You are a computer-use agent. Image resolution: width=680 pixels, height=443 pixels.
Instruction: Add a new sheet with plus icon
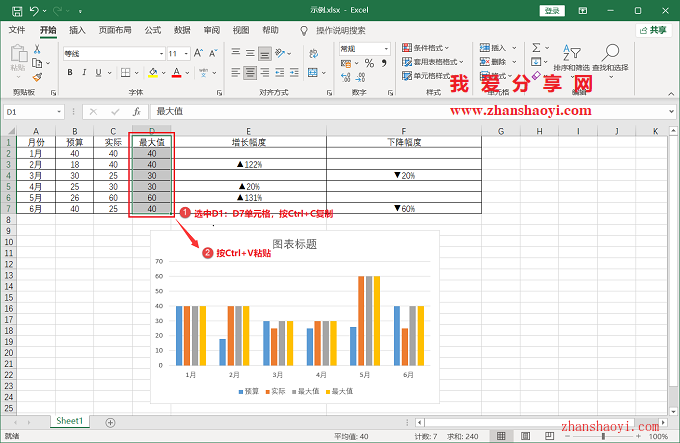click(111, 423)
